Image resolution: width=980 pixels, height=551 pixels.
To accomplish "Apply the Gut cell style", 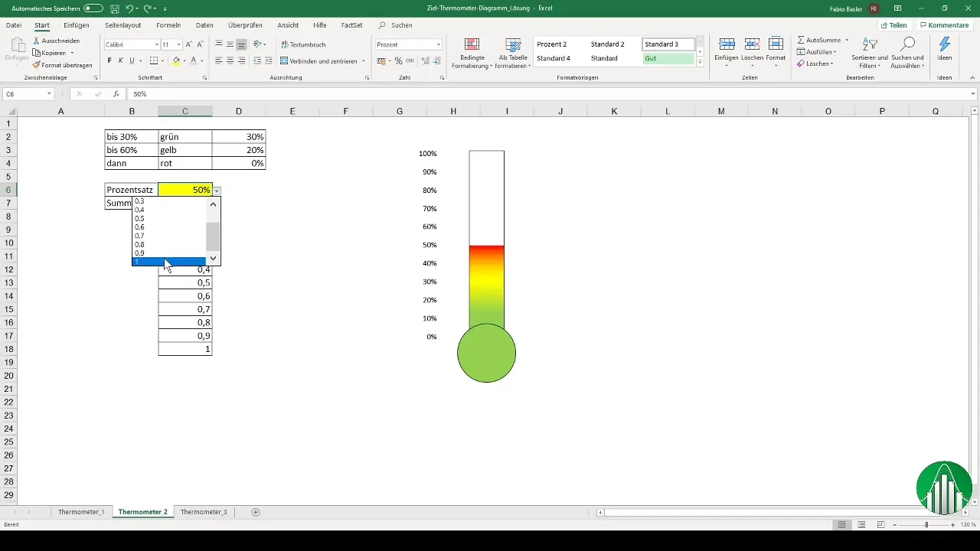I will tap(668, 58).
